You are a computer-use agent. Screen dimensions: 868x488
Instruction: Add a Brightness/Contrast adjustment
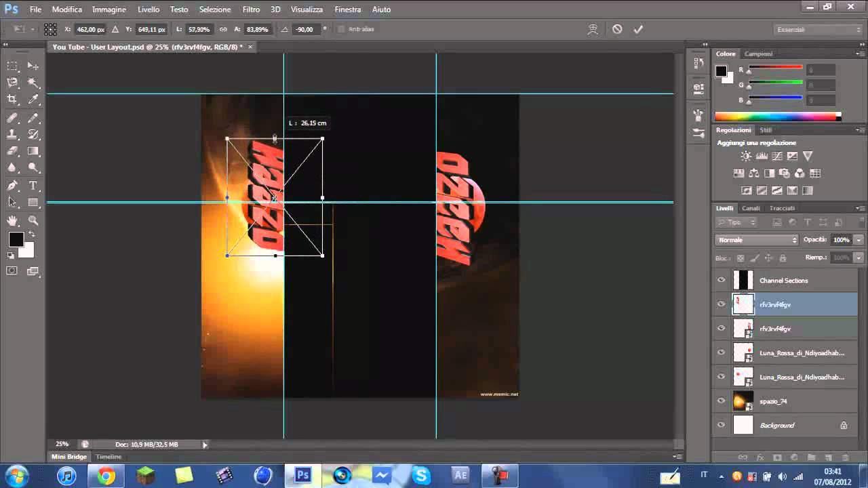tap(746, 156)
